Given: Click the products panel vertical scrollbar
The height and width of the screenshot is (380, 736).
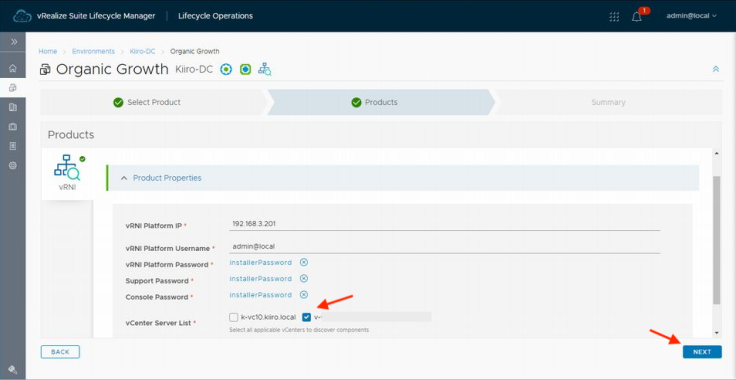Looking at the screenshot, I should pyautogui.click(x=716, y=241).
